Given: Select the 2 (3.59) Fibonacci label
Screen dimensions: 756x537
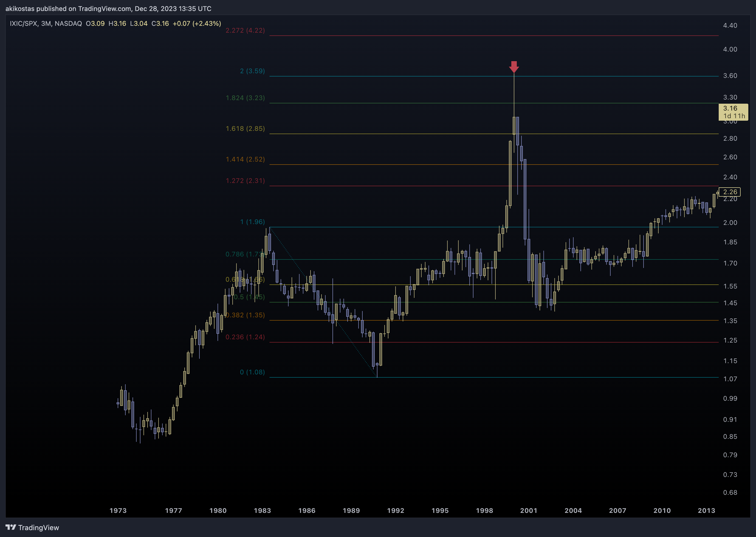Looking at the screenshot, I should [x=252, y=71].
